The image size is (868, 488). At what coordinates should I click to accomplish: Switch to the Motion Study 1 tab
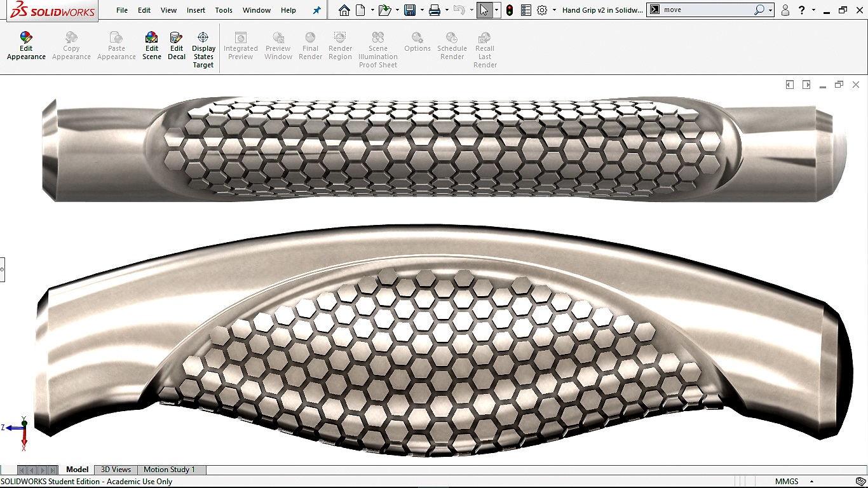[169, 470]
